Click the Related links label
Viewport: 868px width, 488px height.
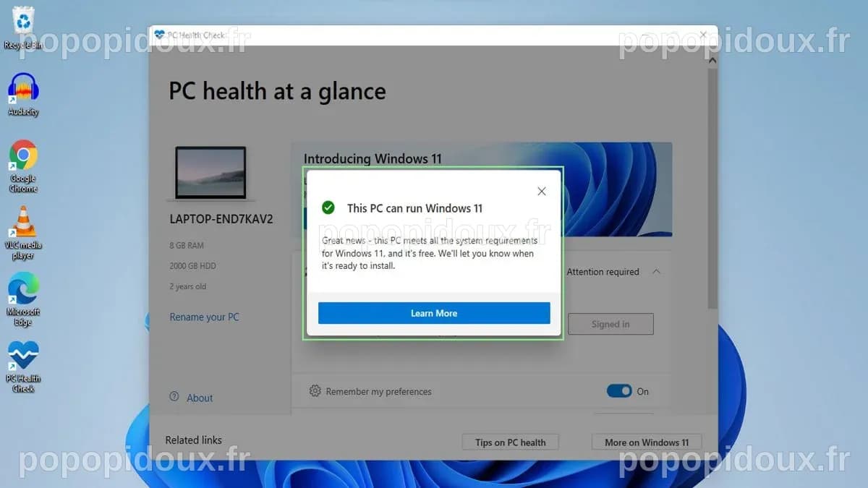(x=194, y=440)
